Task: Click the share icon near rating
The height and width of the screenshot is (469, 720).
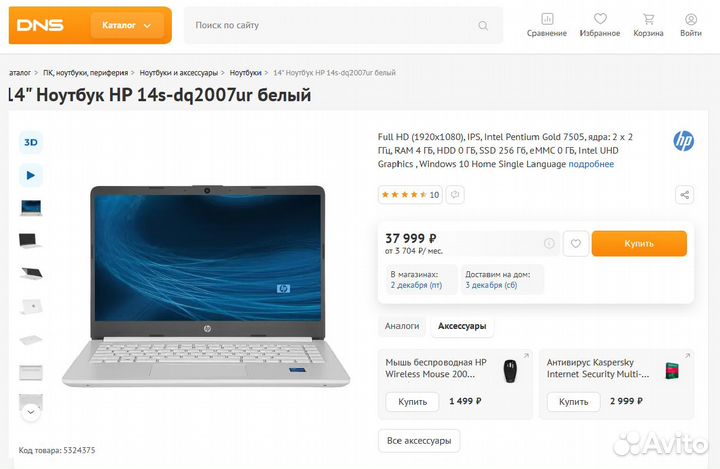Action: click(684, 195)
